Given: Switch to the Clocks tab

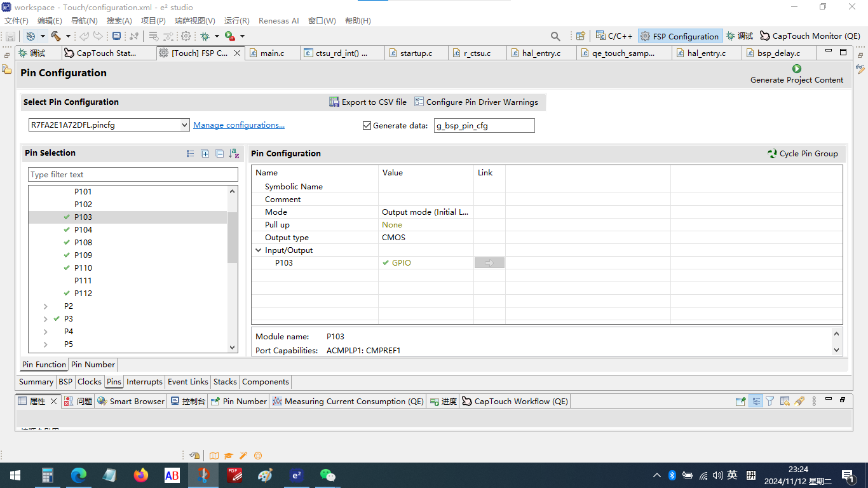Looking at the screenshot, I should (90, 382).
